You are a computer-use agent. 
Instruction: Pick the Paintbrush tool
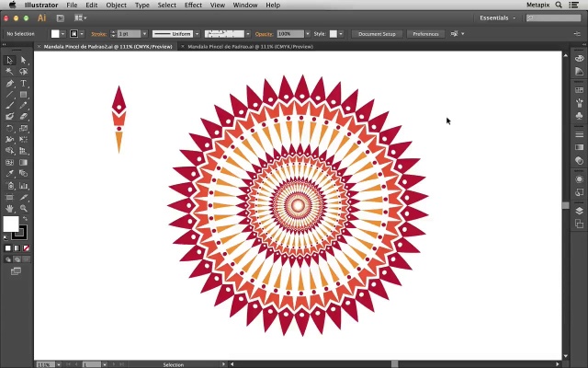tap(9, 106)
